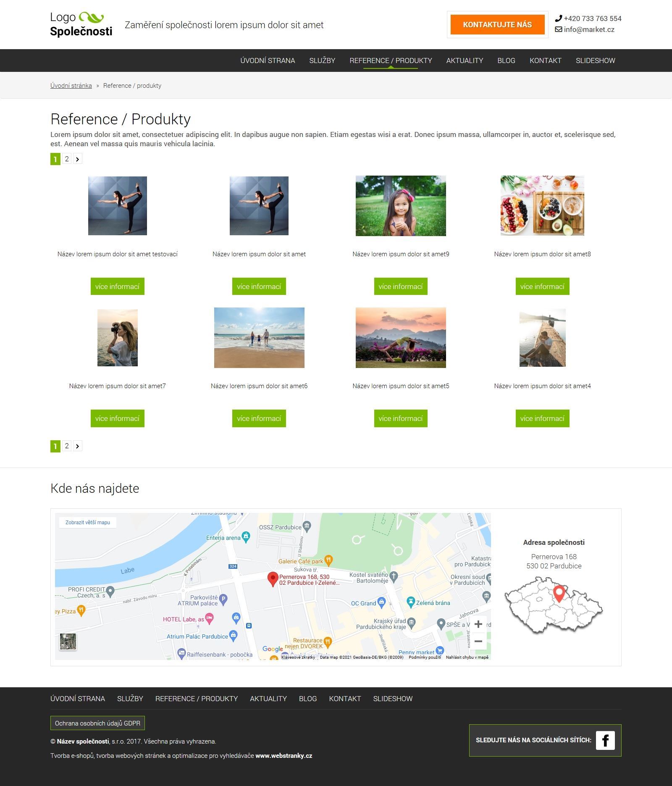This screenshot has height=786, width=672.
Task: Zoom out the map with minus button
Action: [478, 641]
